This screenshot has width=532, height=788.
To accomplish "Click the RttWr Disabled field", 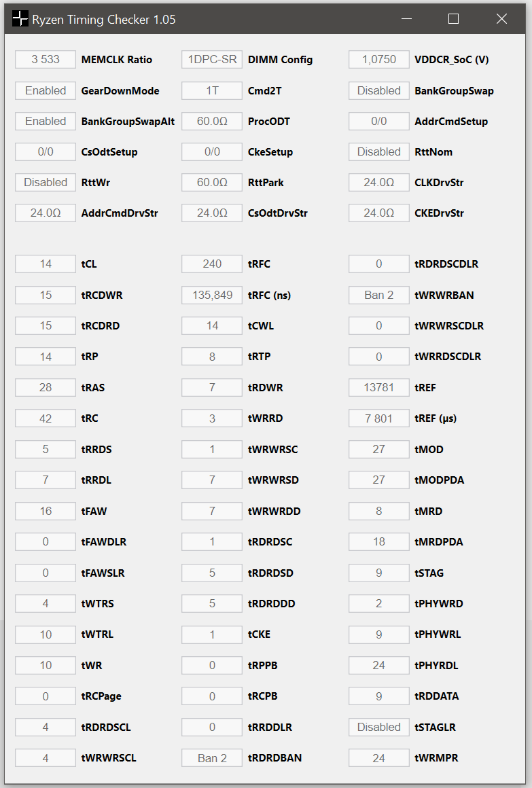I will 46,183.
